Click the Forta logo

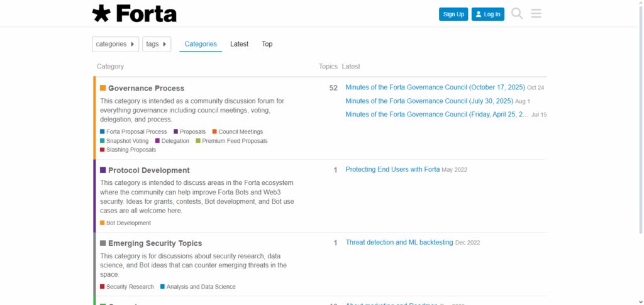135,14
